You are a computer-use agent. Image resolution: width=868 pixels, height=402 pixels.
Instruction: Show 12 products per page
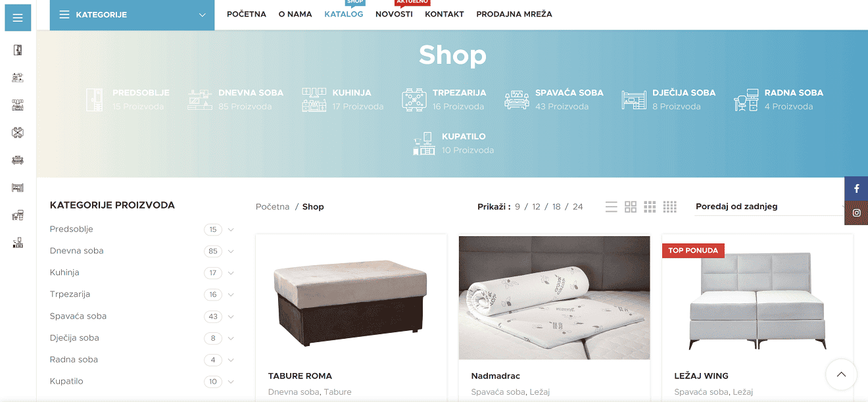pos(536,207)
